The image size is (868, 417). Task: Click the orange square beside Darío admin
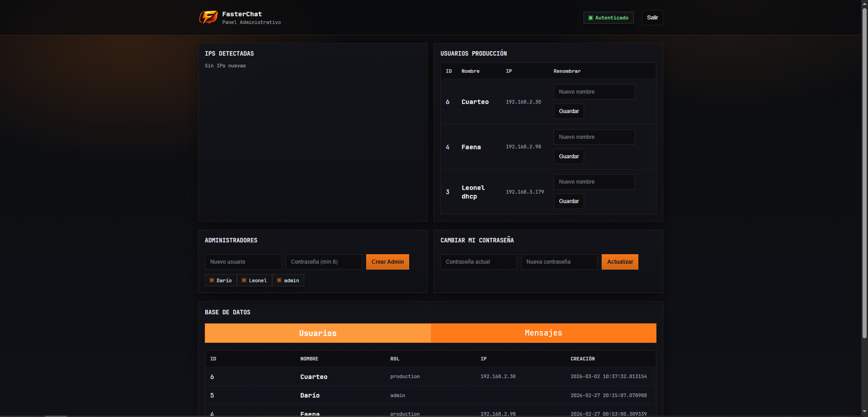coord(212,280)
